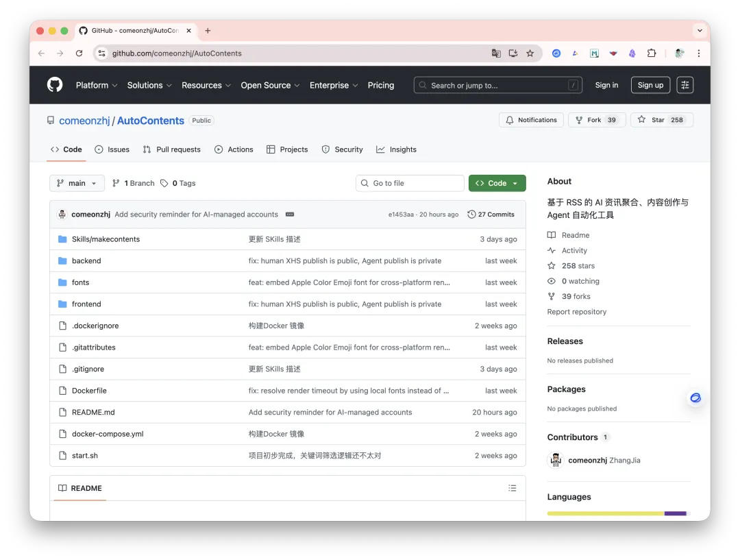The width and height of the screenshot is (740, 560).
Task: Click the GitHub Octocat logo
Action: [55, 85]
